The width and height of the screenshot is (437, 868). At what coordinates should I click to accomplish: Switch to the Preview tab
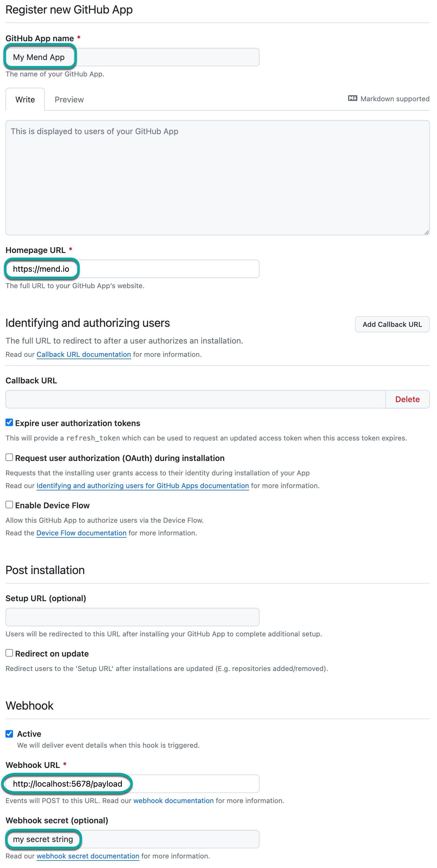[69, 100]
